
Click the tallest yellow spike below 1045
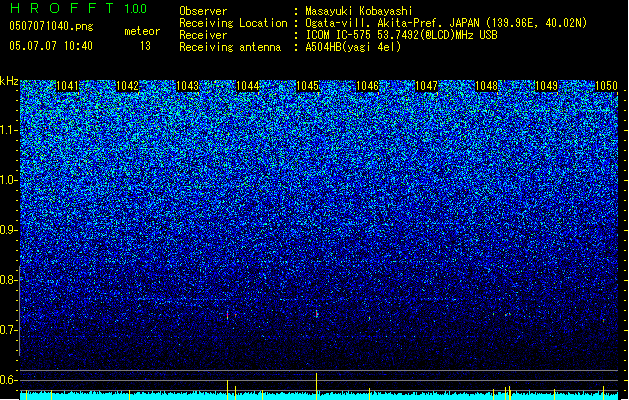(x=317, y=386)
